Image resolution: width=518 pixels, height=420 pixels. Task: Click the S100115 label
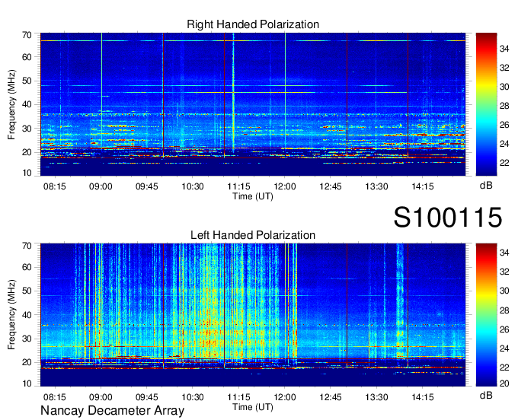pyautogui.click(x=448, y=217)
